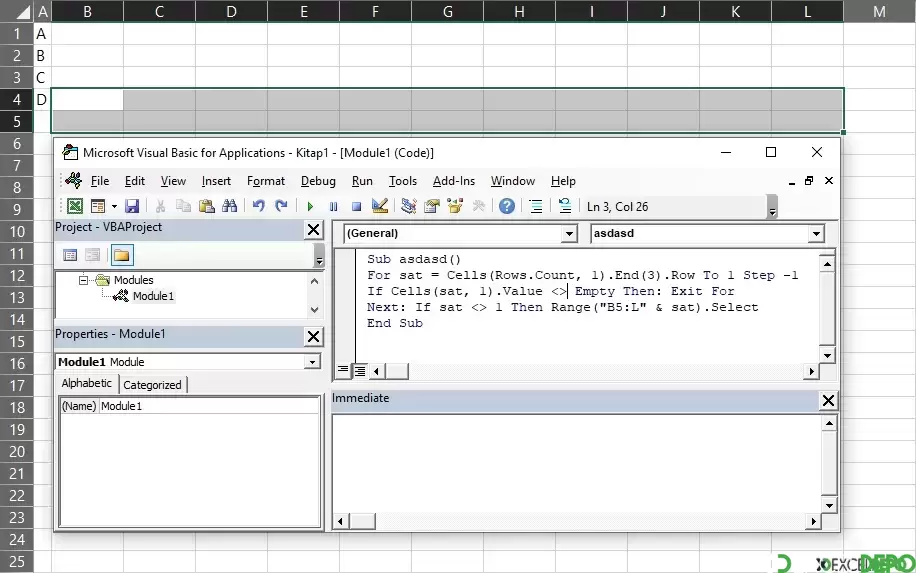This screenshot has height=573, width=916.
Task: Click the Paste clipboard icon
Action: [x=206, y=206]
